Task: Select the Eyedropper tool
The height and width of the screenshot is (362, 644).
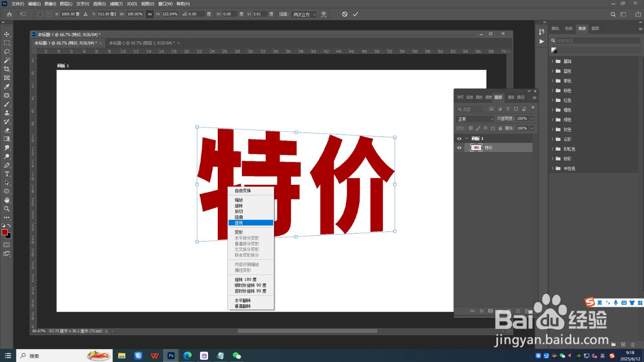Action: [x=7, y=87]
